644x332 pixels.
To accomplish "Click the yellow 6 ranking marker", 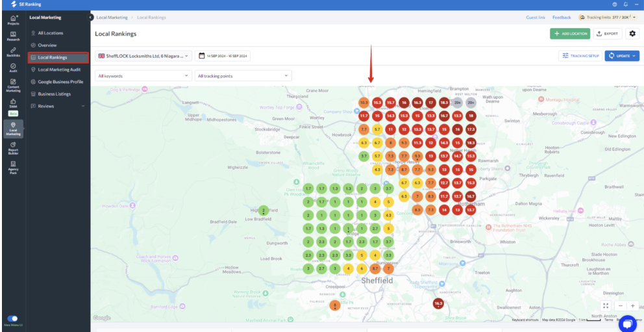I will 362,269.
